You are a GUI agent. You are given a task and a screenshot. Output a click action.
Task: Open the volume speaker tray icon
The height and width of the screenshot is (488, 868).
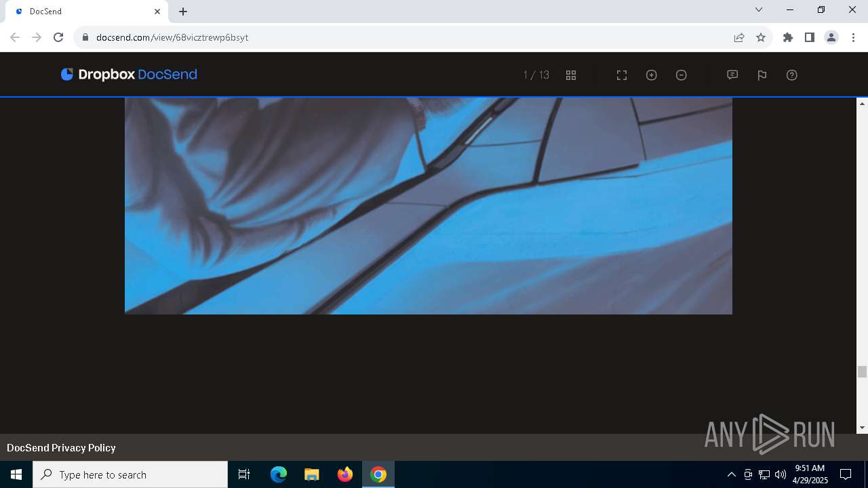pos(781,474)
